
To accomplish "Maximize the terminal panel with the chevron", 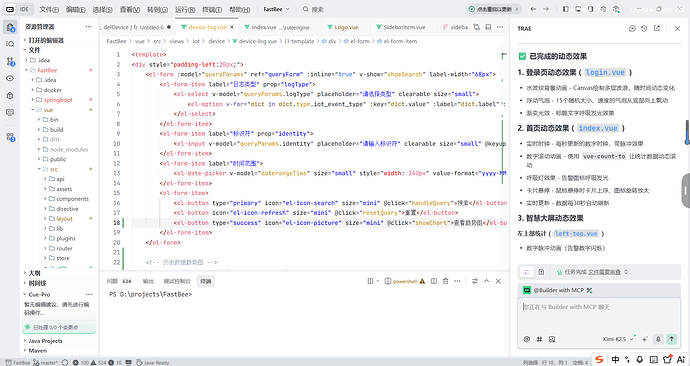I will tap(486, 281).
